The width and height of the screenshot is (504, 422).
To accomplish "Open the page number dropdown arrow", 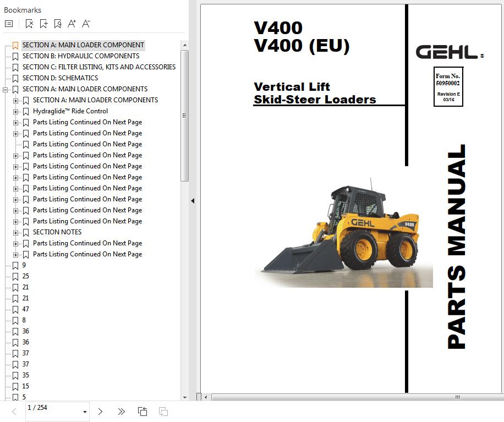I will 85,412.
